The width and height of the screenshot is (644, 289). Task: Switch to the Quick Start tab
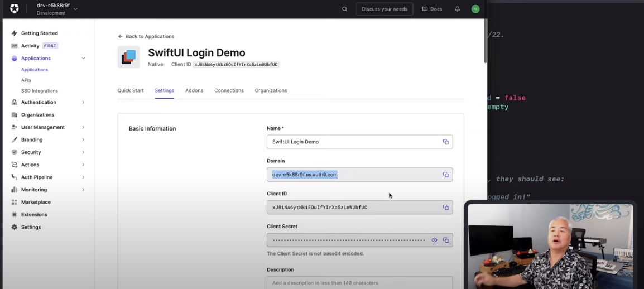point(131,90)
